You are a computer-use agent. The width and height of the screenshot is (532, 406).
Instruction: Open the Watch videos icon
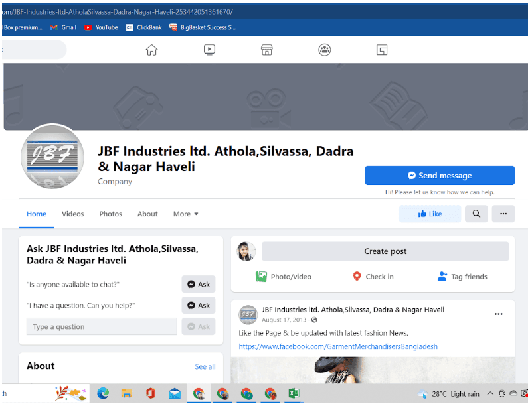coord(209,50)
